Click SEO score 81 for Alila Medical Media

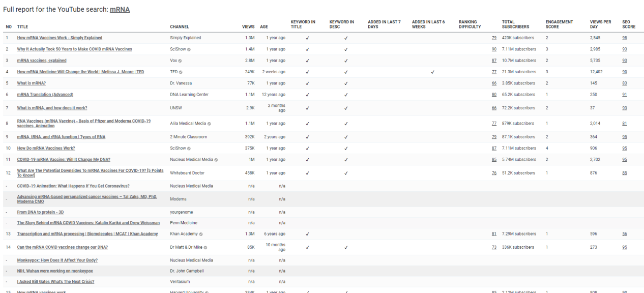625,124
